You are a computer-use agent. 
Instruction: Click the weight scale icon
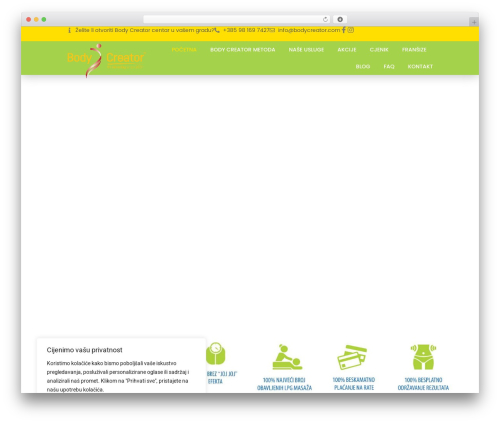tap(216, 353)
